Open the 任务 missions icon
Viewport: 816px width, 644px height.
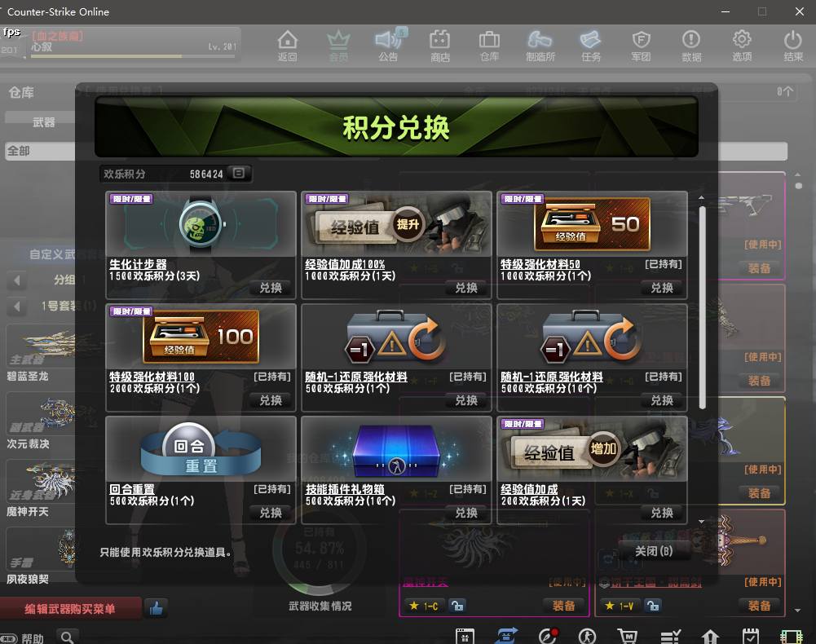point(591,46)
